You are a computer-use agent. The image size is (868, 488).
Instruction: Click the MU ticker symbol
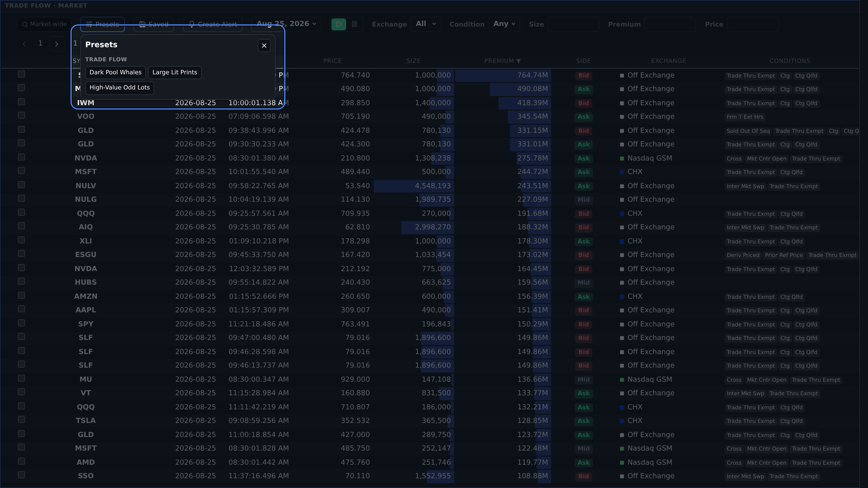click(x=86, y=379)
